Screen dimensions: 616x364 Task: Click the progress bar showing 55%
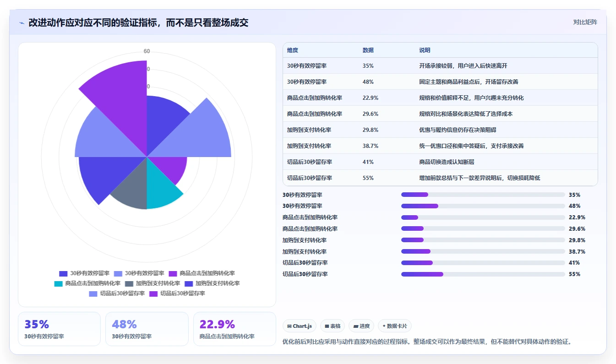pyautogui.click(x=483, y=274)
